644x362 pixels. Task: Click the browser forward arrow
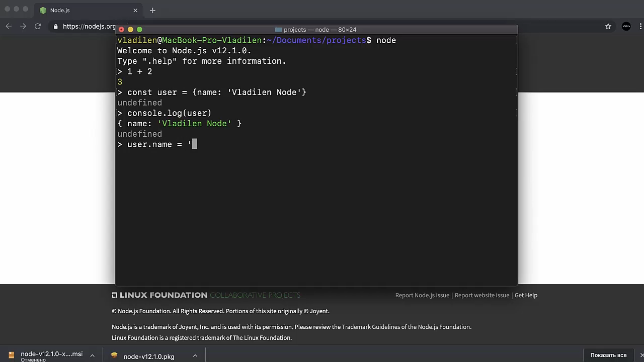click(23, 26)
